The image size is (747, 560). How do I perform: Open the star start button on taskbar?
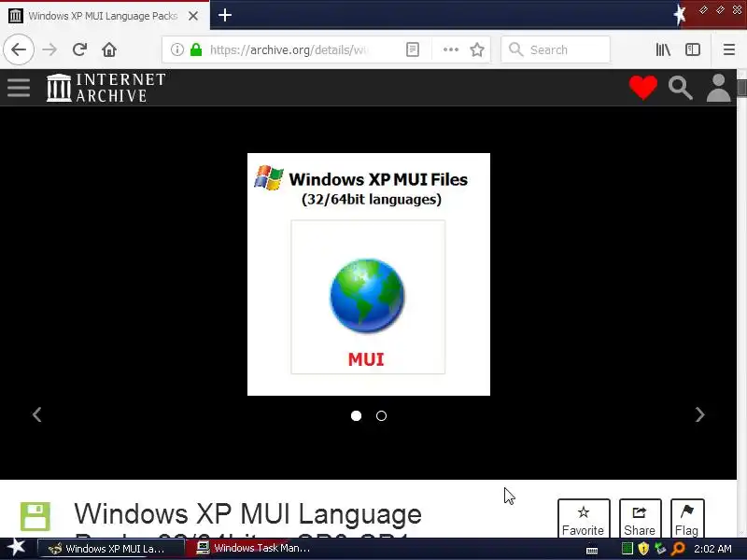point(16,548)
